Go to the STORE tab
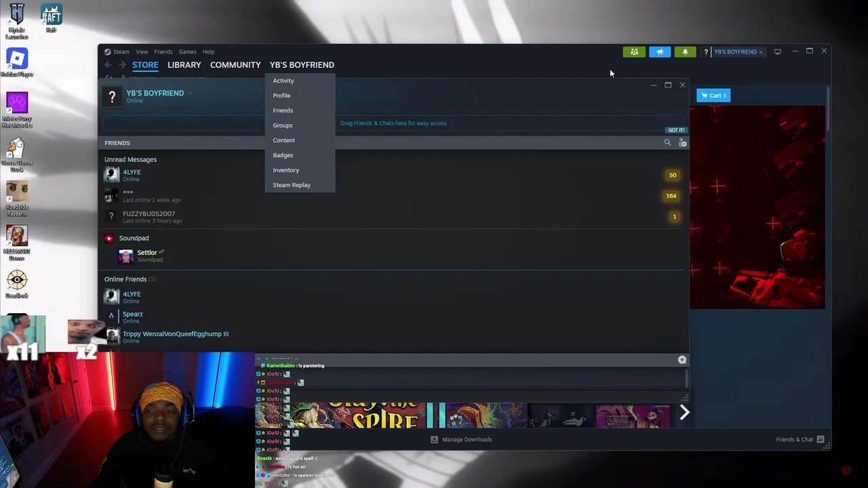868x488 pixels. (145, 65)
